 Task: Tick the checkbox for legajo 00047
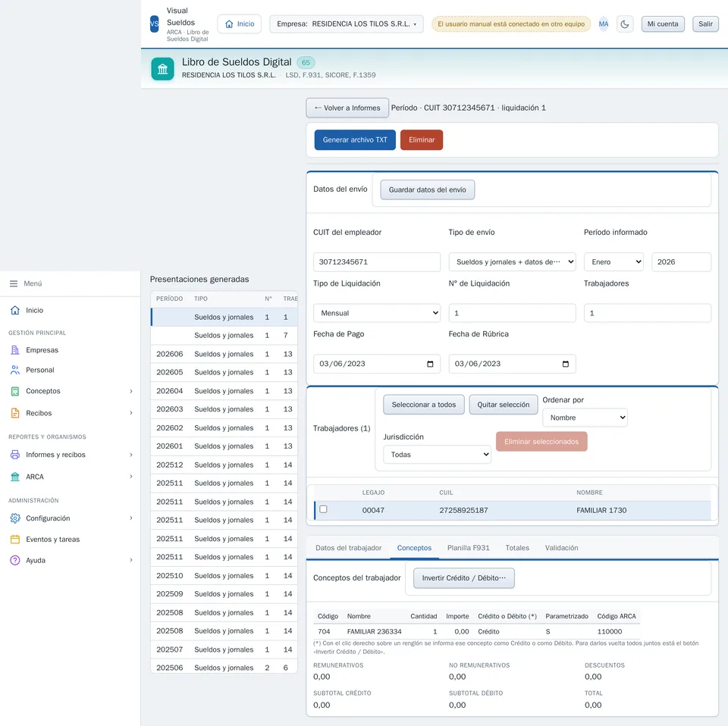(x=324, y=509)
